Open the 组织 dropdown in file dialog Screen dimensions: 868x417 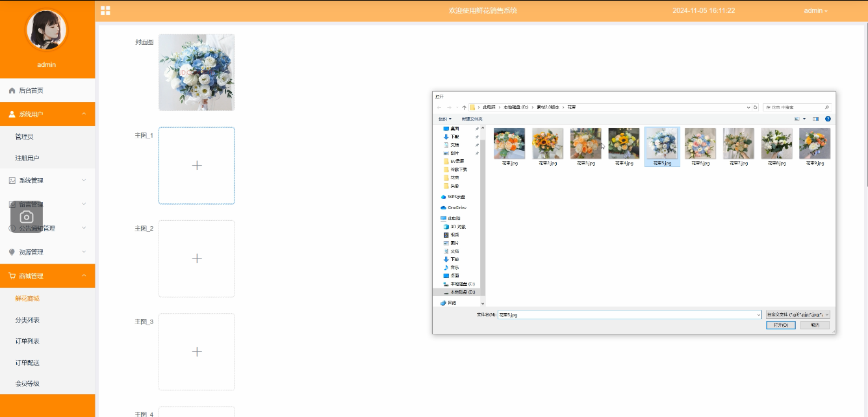coord(445,119)
